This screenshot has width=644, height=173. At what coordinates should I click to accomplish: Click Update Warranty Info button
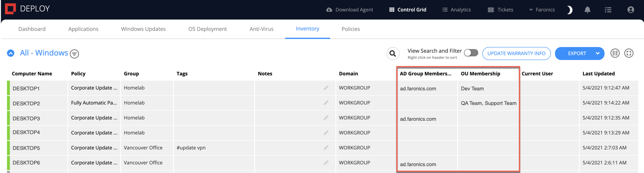pos(516,53)
